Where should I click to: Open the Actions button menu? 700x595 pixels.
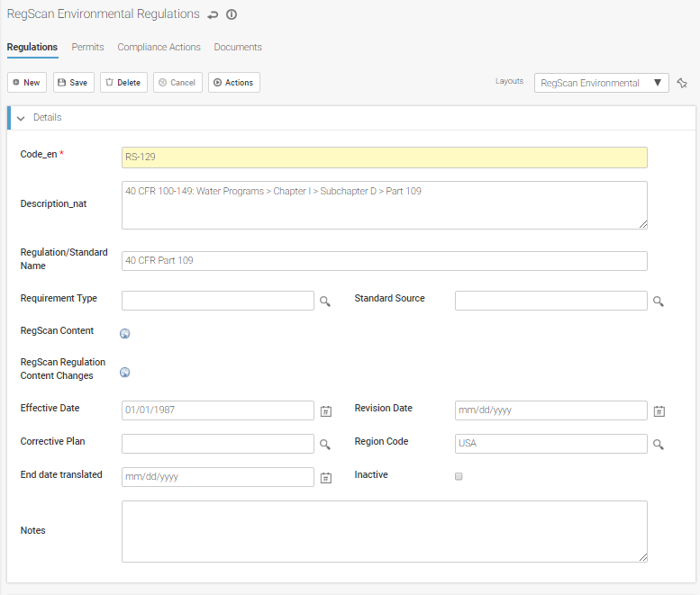(x=234, y=83)
